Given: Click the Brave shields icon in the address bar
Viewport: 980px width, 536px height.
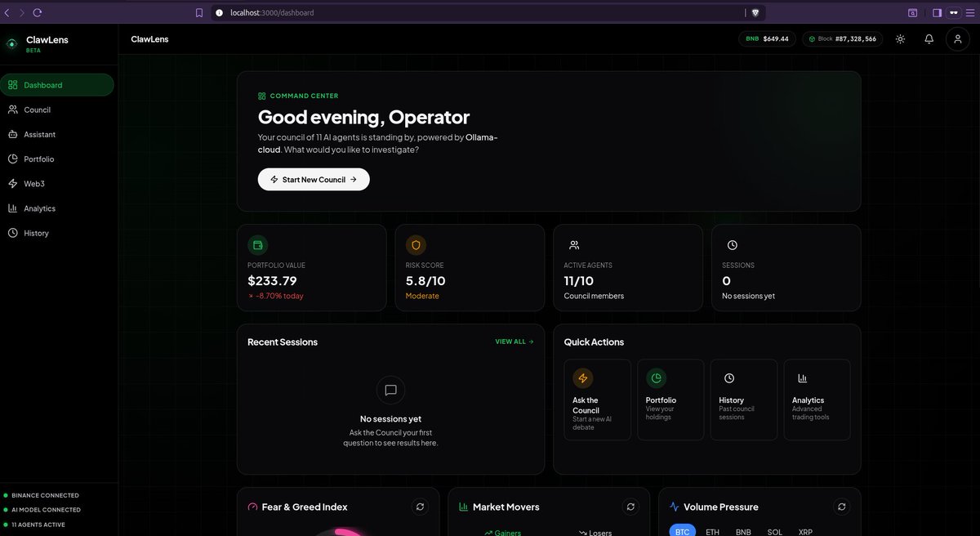Looking at the screenshot, I should pos(755,12).
